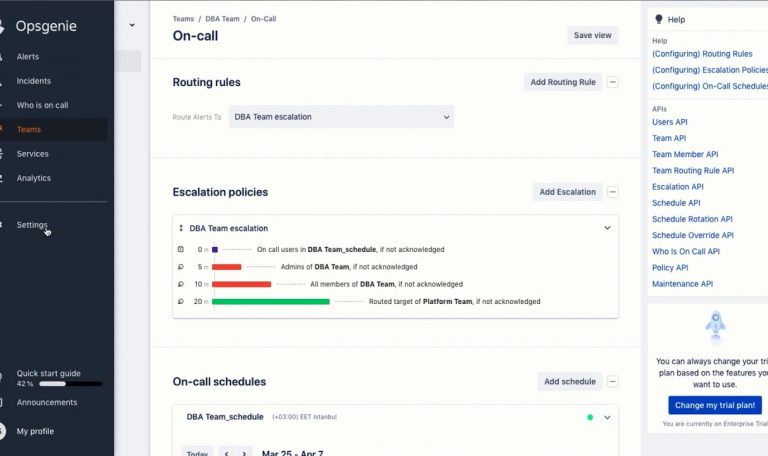Screen dimensions: 768x456
Task: Click the Teams breadcrumb link
Action: (183, 19)
